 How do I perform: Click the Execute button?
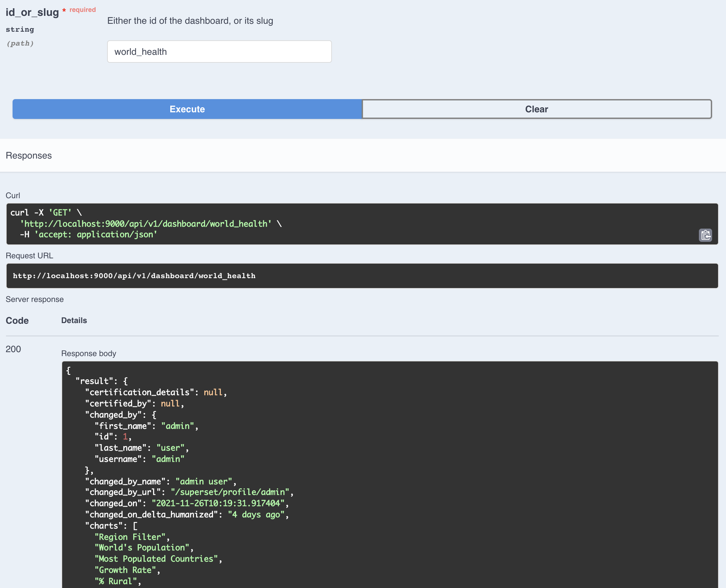click(187, 109)
